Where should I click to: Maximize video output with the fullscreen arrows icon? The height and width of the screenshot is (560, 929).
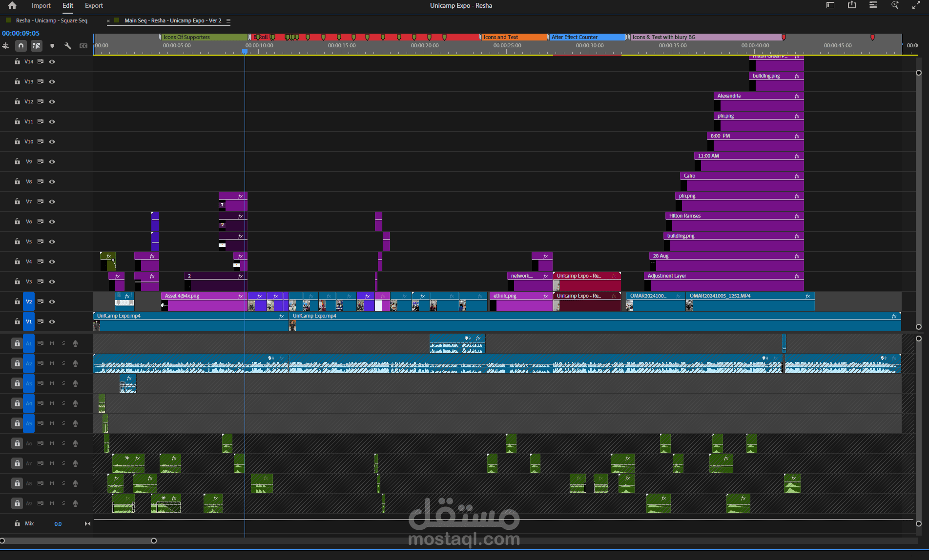pos(916,5)
